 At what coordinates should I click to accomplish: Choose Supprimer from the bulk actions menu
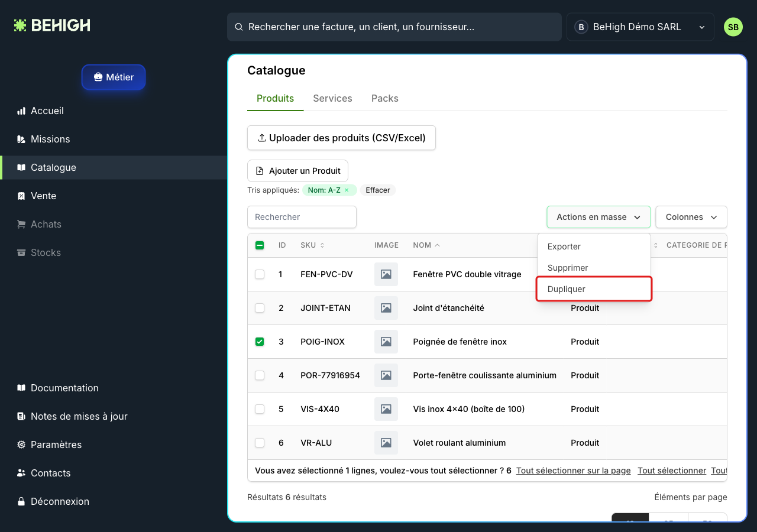coord(594,268)
